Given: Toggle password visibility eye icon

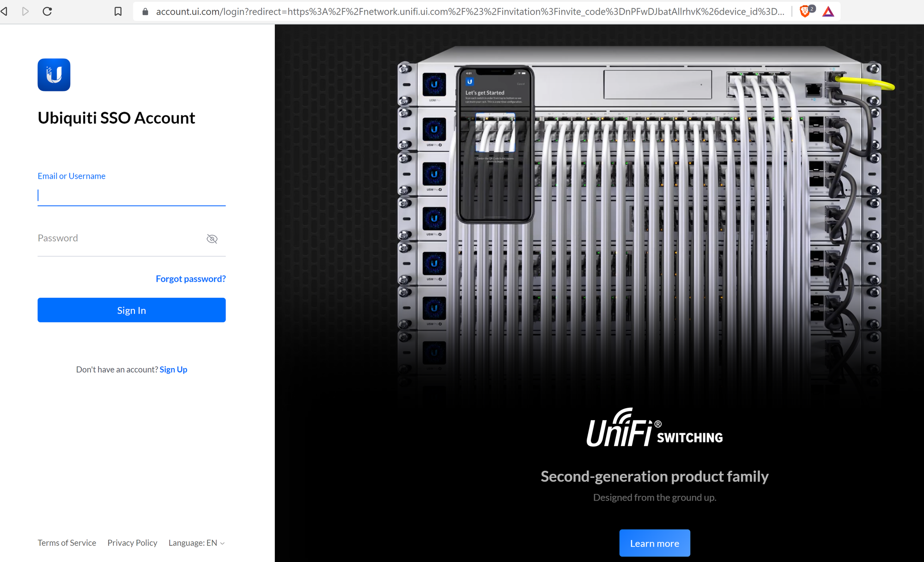Looking at the screenshot, I should (x=212, y=239).
